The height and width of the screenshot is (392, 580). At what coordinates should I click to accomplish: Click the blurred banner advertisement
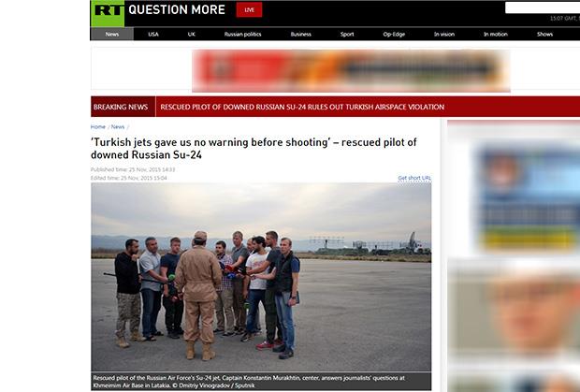pos(351,71)
